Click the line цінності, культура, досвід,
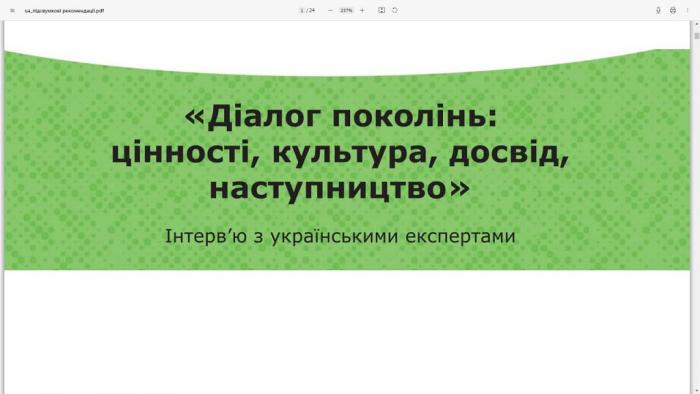 point(340,153)
